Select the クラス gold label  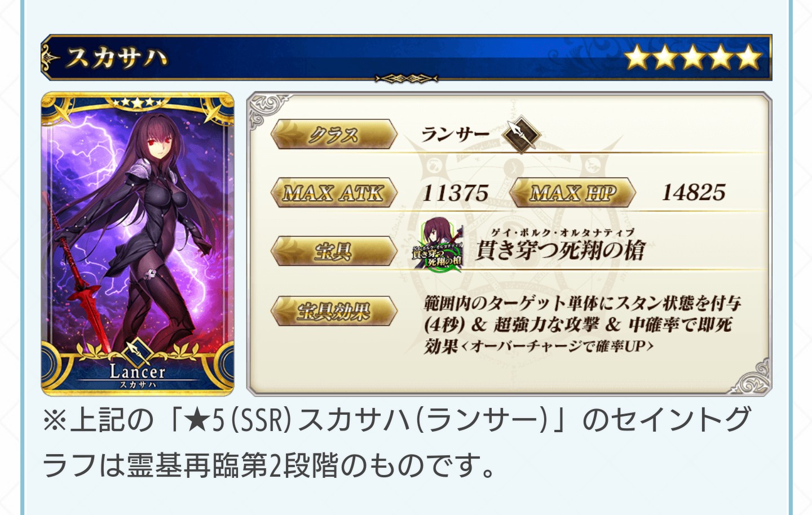pyautogui.click(x=334, y=135)
